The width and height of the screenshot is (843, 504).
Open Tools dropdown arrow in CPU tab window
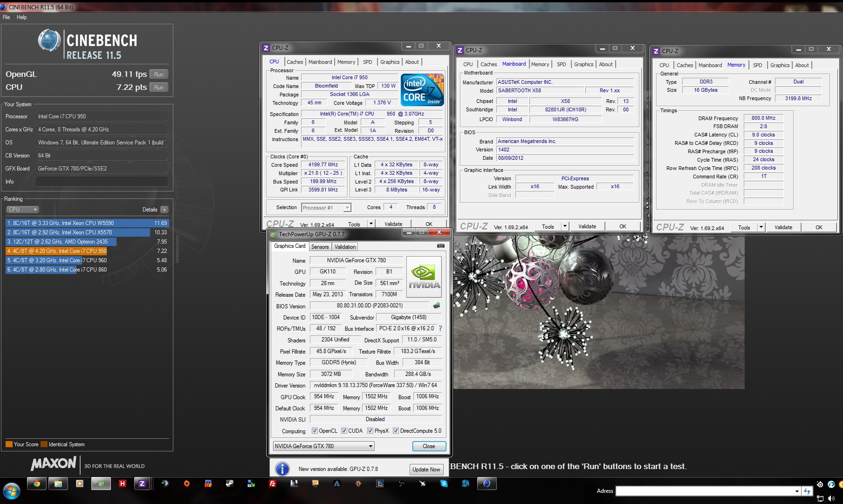[371, 224]
